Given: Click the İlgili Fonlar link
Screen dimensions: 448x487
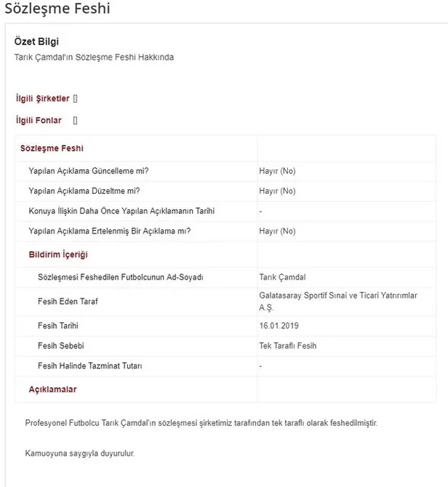Looking at the screenshot, I should click(x=39, y=120).
